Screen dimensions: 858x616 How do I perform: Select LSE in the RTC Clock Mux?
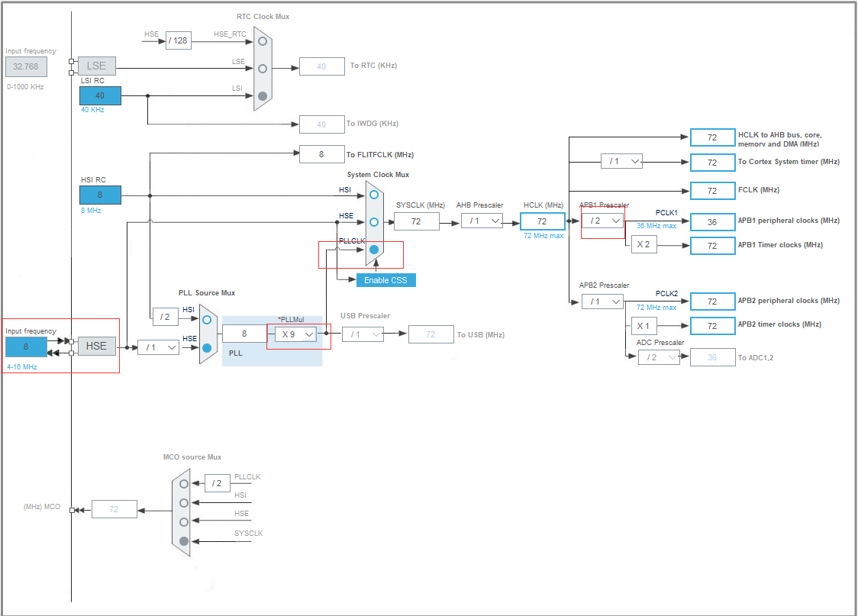click(x=262, y=68)
